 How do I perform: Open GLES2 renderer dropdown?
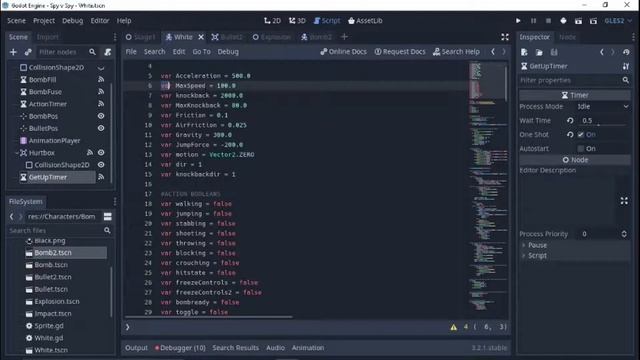pos(618,21)
